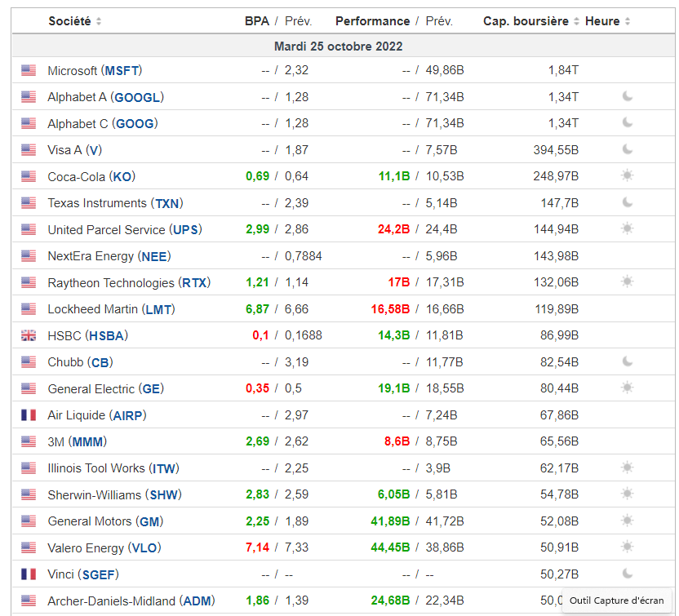Click the US flag beside Microsoft
Screen dimensions: 679x616
29,71
